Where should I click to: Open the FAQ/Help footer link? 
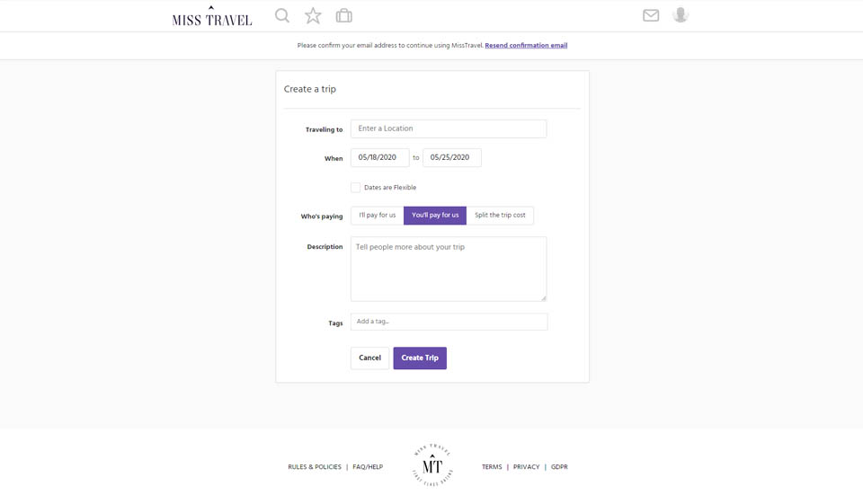368,467
